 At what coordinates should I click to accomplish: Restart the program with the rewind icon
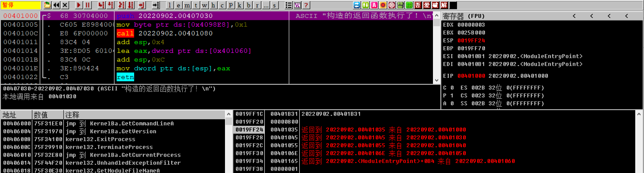coord(56,5)
